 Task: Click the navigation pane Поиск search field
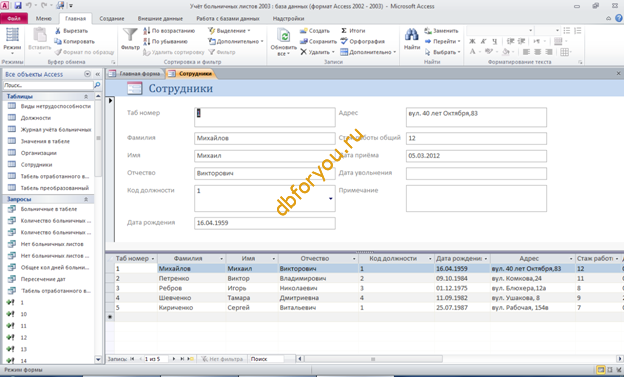(x=48, y=85)
